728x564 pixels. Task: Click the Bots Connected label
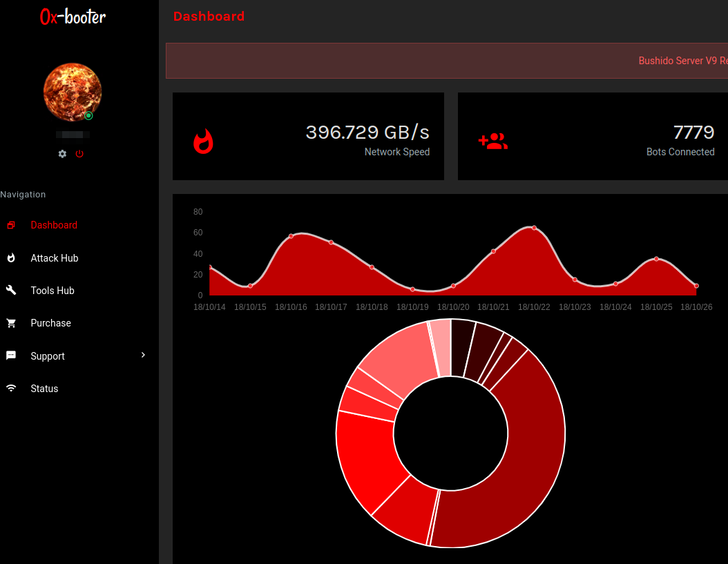click(x=680, y=152)
